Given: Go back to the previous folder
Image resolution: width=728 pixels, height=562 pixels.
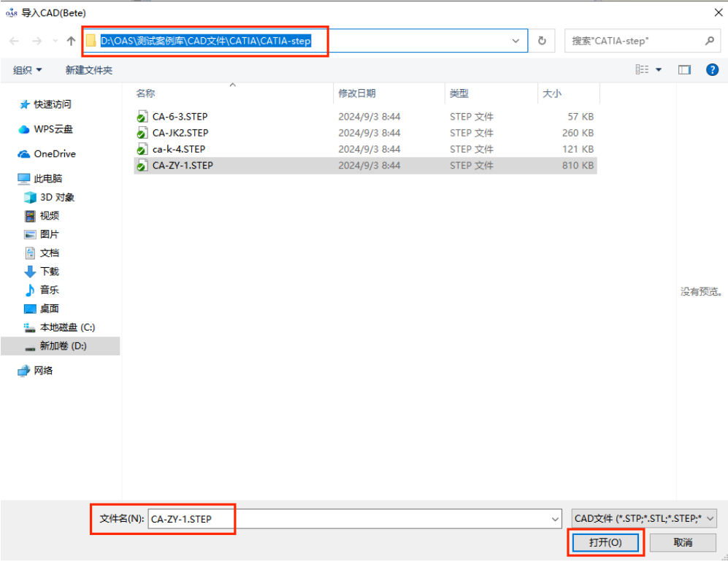Looking at the screenshot, I should coord(14,42).
